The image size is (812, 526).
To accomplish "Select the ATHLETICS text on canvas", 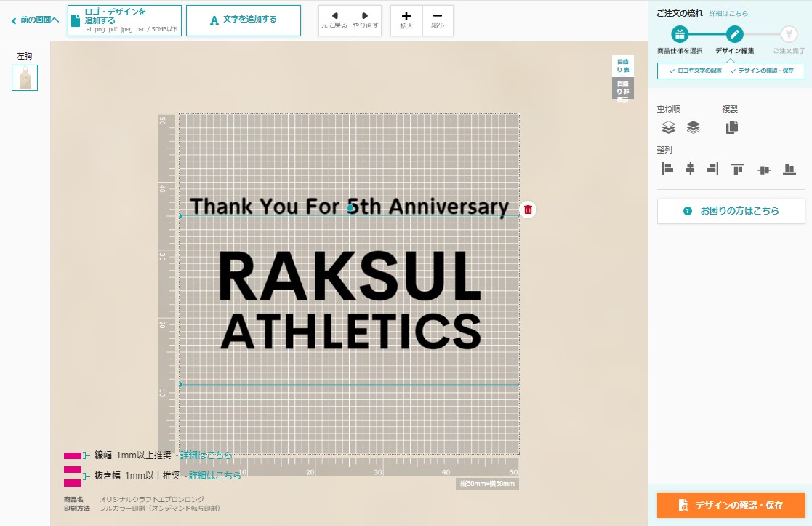I will click(x=351, y=332).
